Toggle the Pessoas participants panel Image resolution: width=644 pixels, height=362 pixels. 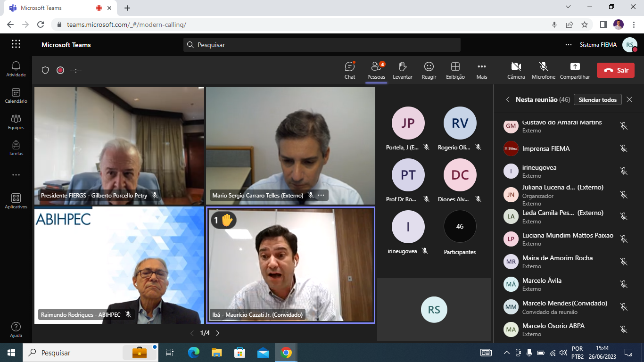coord(376,70)
